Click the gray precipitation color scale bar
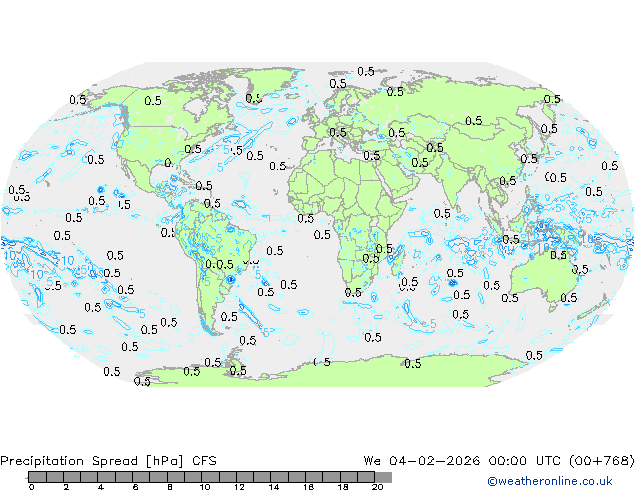The height and width of the screenshot is (490, 634). coord(209,477)
